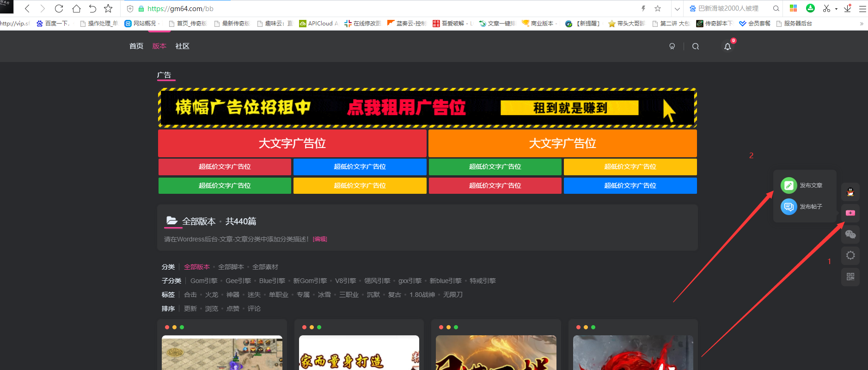Image resolution: width=868 pixels, height=370 pixels.
Task: Filter by Gom引擎 subcategory
Action: (x=204, y=281)
